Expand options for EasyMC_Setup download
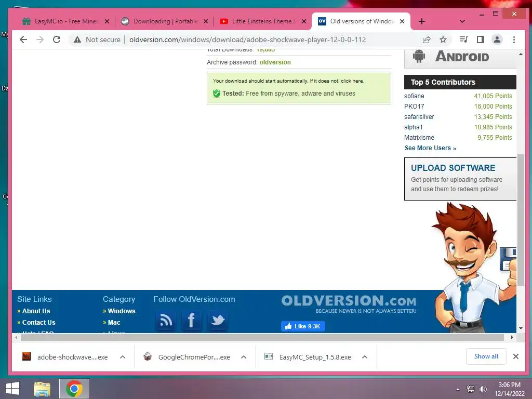The width and height of the screenshot is (532, 399). [365, 357]
